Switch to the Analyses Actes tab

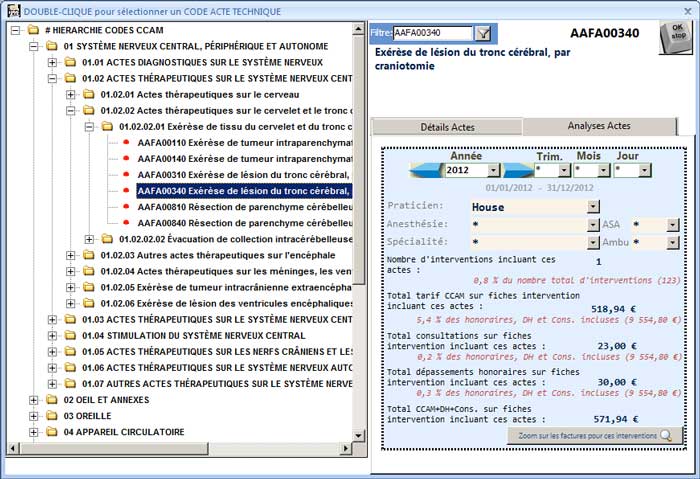(x=599, y=126)
